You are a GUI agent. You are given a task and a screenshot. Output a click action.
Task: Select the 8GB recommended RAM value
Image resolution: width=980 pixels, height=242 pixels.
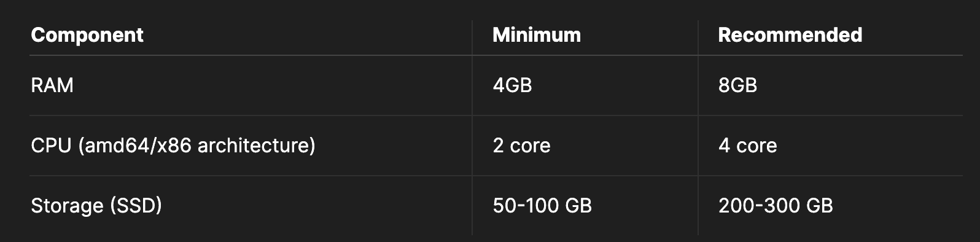click(737, 85)
